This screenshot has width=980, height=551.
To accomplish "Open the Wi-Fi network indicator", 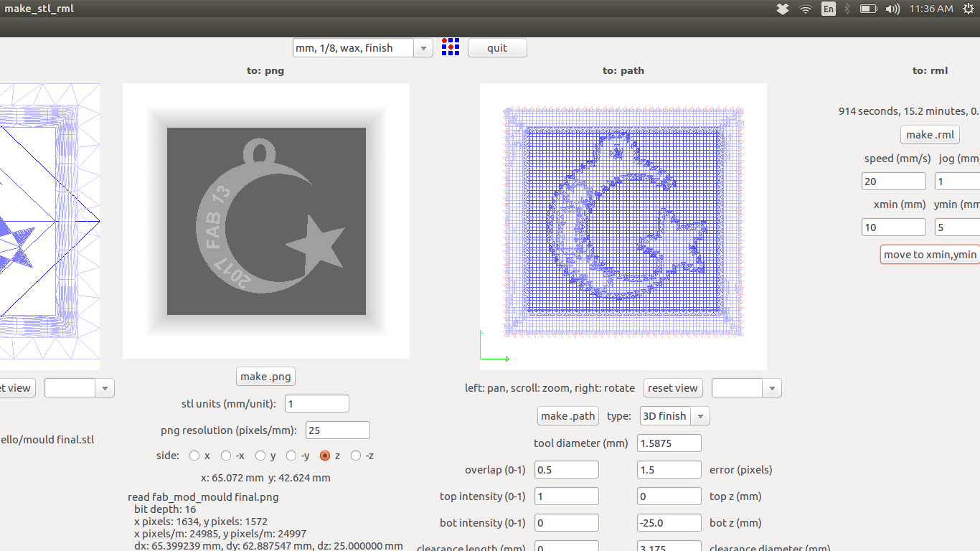I will (x=806, y=9).
